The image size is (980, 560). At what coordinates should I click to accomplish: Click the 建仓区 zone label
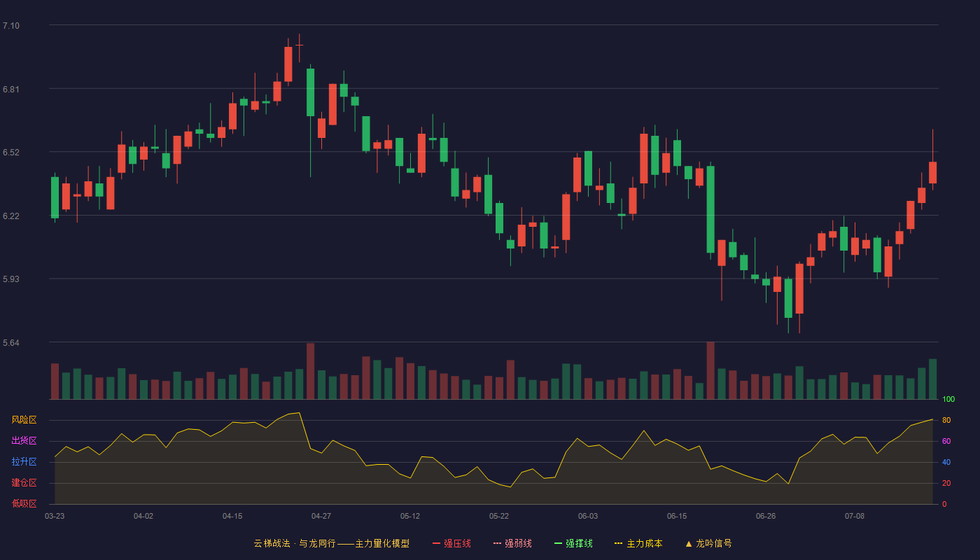coord(24,483)
